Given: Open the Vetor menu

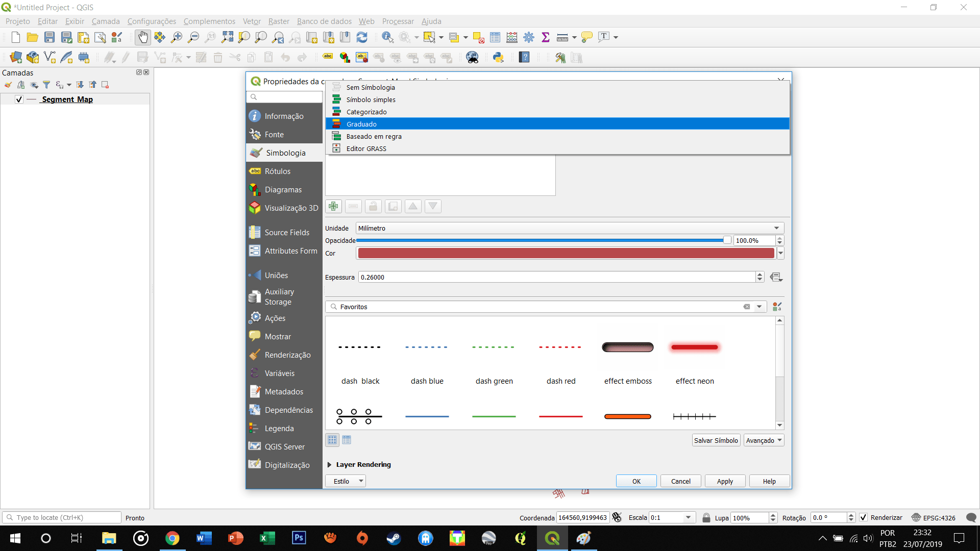Looking at the screenshot, I should tap(251, 21).
